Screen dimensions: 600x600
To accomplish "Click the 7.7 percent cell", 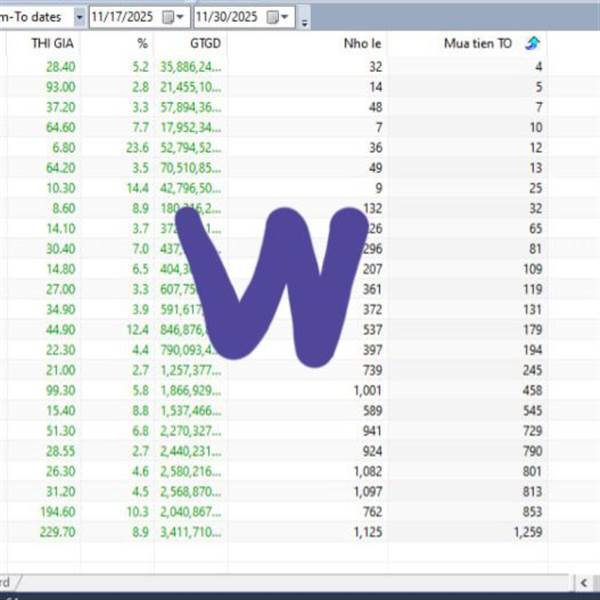I will point(140,127).
